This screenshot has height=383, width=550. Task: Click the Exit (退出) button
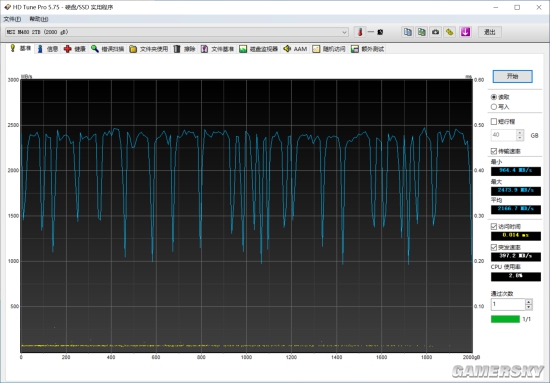click(x=490, y=32)
